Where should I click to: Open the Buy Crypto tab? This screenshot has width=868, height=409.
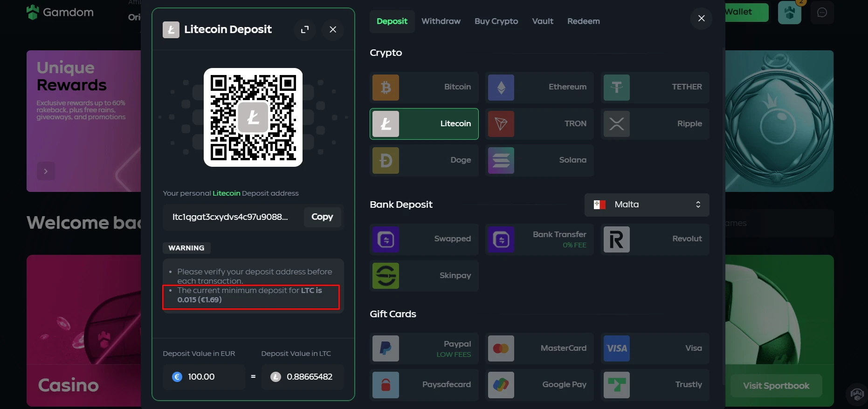[x=496, y=21]
